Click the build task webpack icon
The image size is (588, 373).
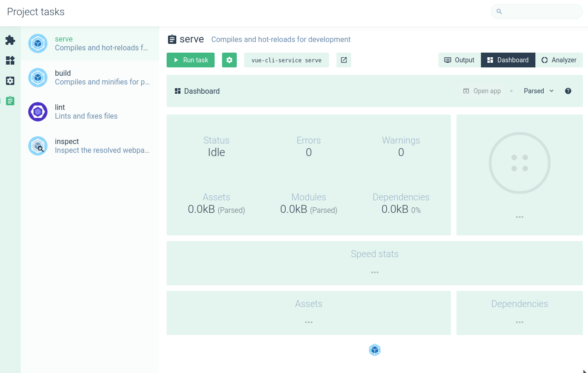point(38,78)
